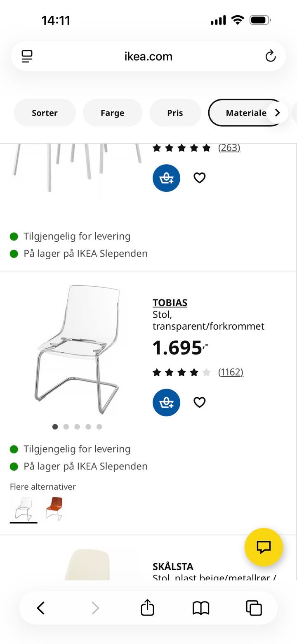Viewport: 297px width, 644px height.
Task: Open the Farge filter dropdown
Action: 112,113
